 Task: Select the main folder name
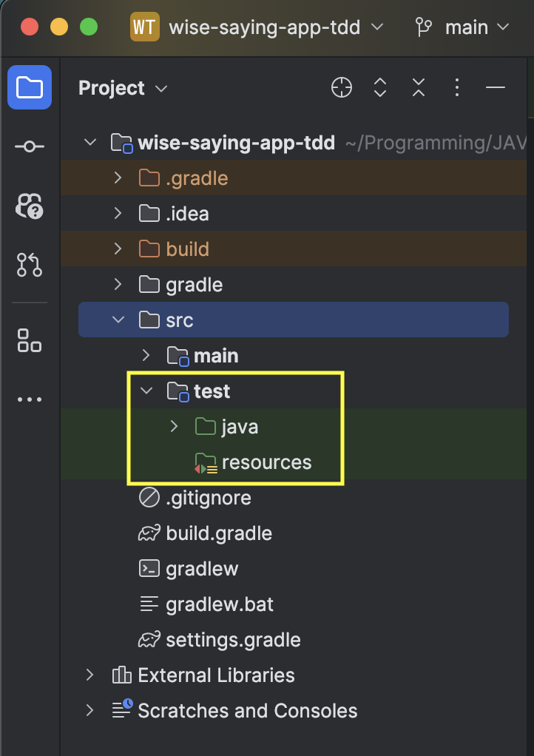click(x=216, y=356)
